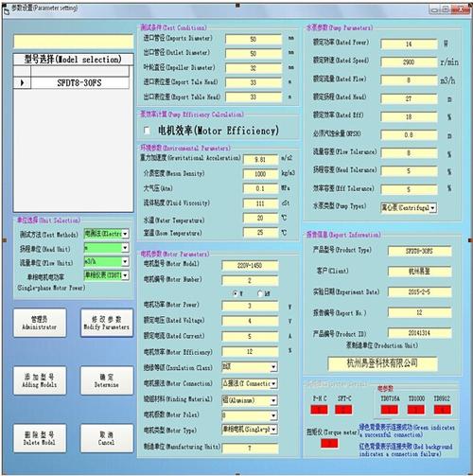Click the Flow Tolerance input field

point(409,153)
